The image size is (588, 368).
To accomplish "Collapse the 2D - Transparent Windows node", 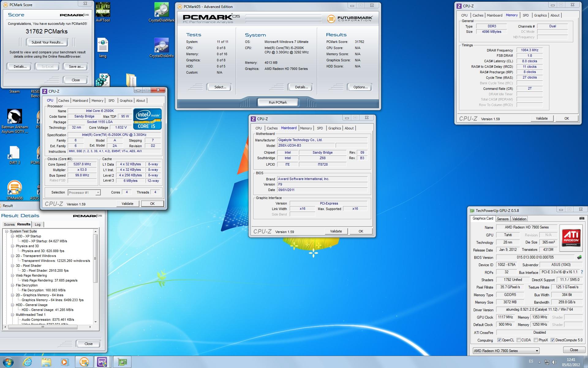I will (x=13, y=256).
